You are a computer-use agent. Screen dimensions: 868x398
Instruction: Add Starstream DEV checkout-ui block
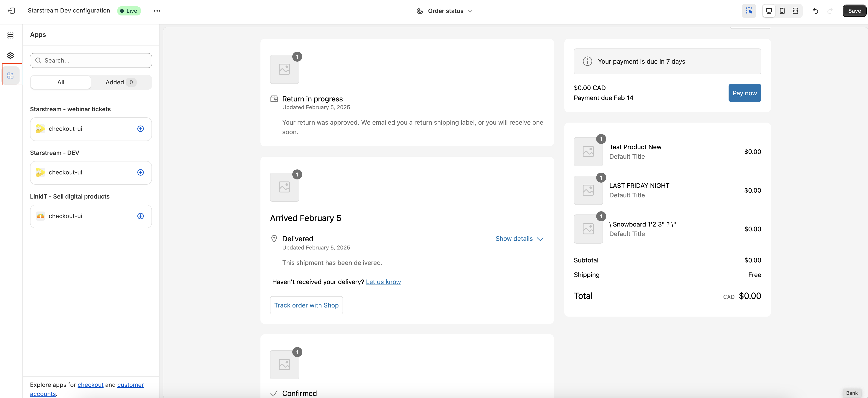pyautogui.click(x=141, y=172)
